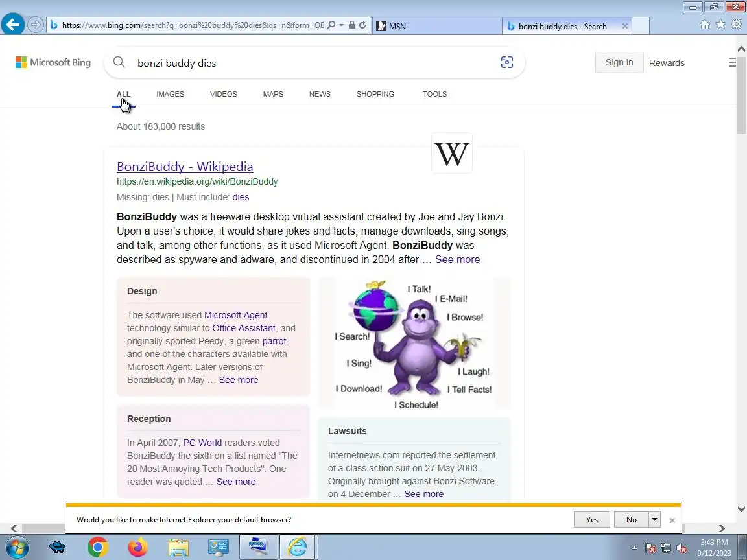
Task: Switch to the SHOPPING tab
Action: [x=375, y=94]
